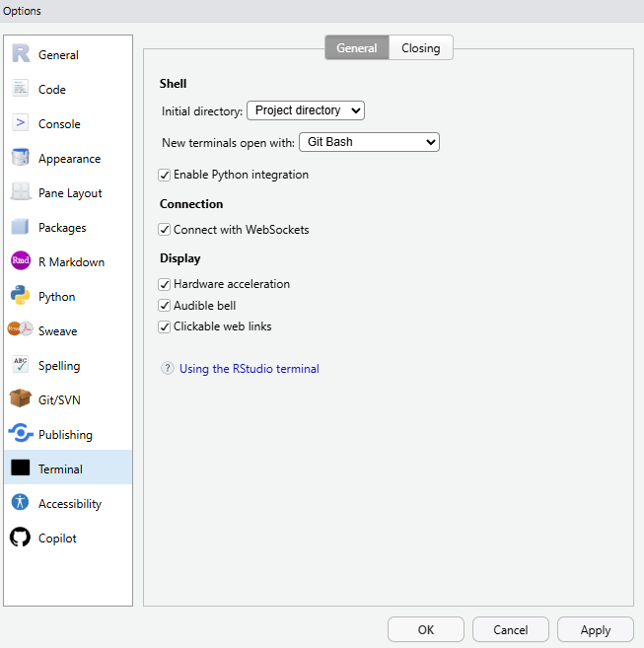Click the Spelling ABC checkmark icon
644x648 pixels.
tap(21, 364)
